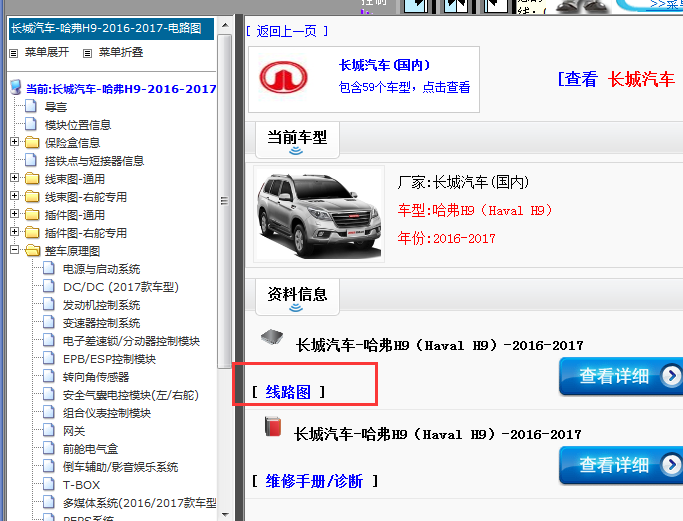Image resolution: width=683 pixels, height=521 pixels.
Task: Click the tree panel scroll-down arrow
Action: [225, 514]
